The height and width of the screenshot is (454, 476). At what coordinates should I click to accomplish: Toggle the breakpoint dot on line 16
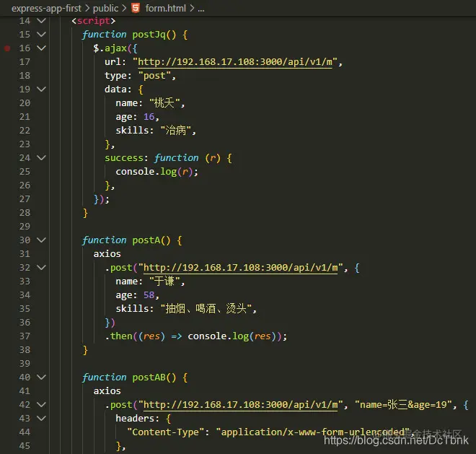click(x=7, y=48)
